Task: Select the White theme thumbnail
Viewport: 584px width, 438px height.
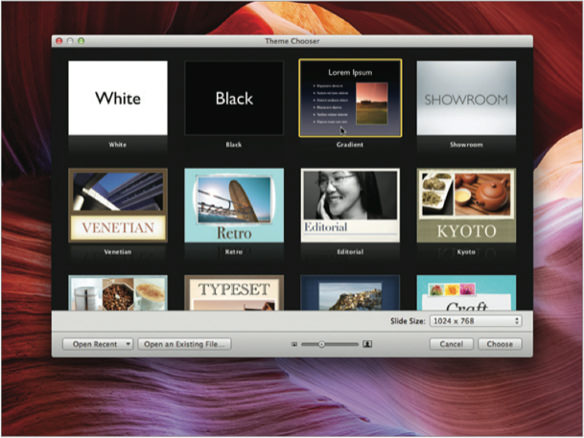Action: [x=118, y=98]
